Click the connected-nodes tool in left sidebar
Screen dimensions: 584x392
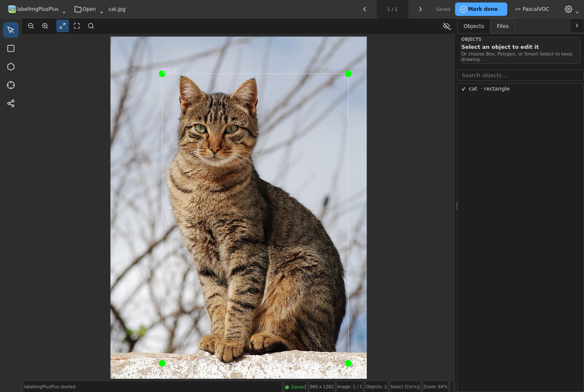click(x=11, y=103)
